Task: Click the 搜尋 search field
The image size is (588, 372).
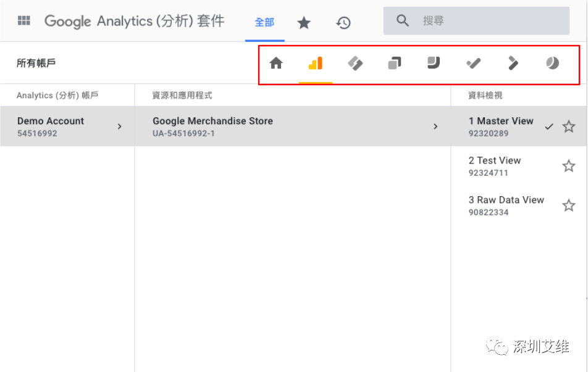Action: [476, 20]
